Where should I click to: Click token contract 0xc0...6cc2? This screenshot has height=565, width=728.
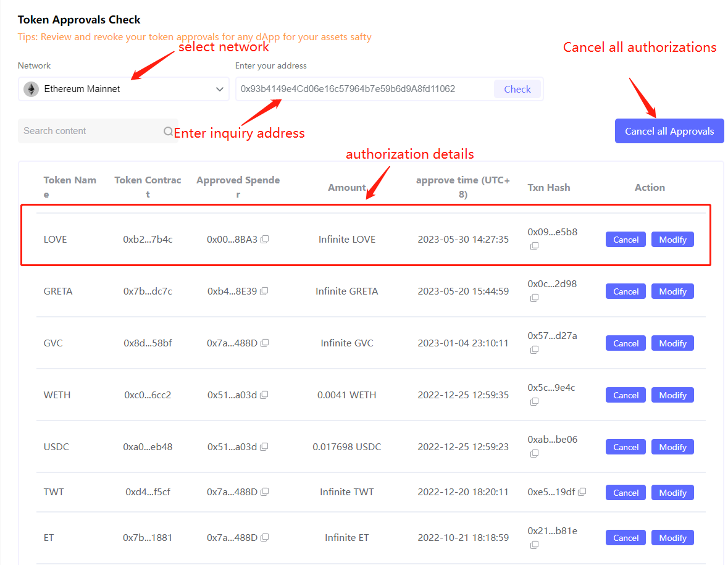coord(148,395)
